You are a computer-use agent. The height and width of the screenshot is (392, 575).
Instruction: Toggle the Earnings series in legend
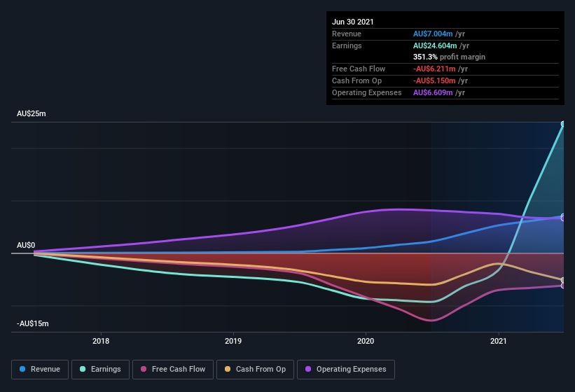pyautogui.click(x=100, y=370)
